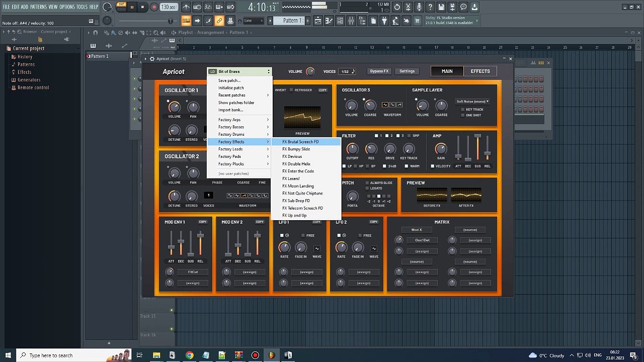Expand the Factory Plucks submenu
This screenshot has width=644, height=362.
(x=239, y=164)
